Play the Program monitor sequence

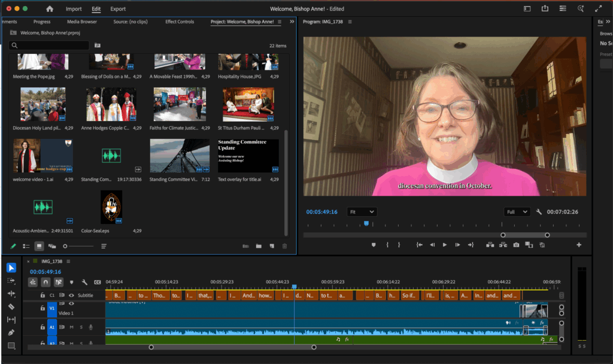coord(445,245)
